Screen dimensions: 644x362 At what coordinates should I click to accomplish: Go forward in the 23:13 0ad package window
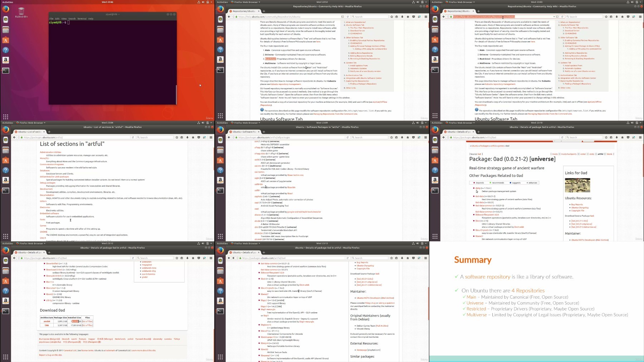tap(233, 258)
